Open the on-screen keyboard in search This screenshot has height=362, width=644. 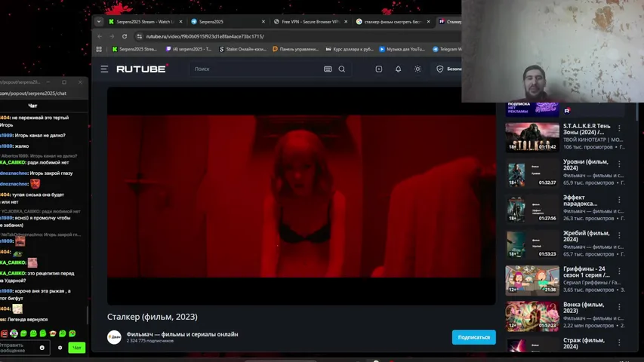coord(328,69)
